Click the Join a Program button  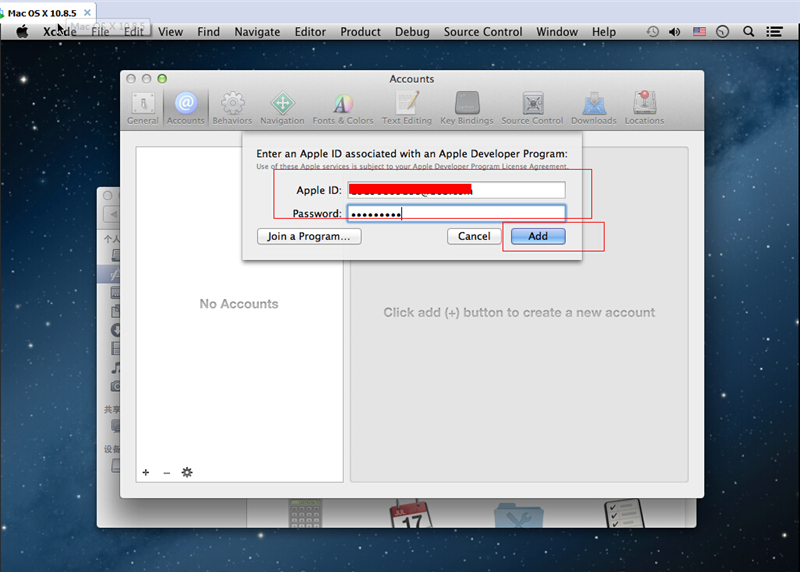point(309,236)
